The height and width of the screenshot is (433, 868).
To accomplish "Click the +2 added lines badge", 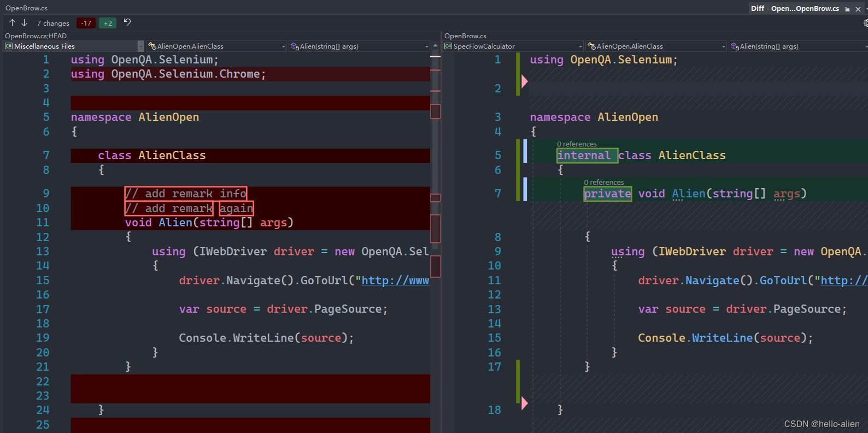I will pos(108,23).
